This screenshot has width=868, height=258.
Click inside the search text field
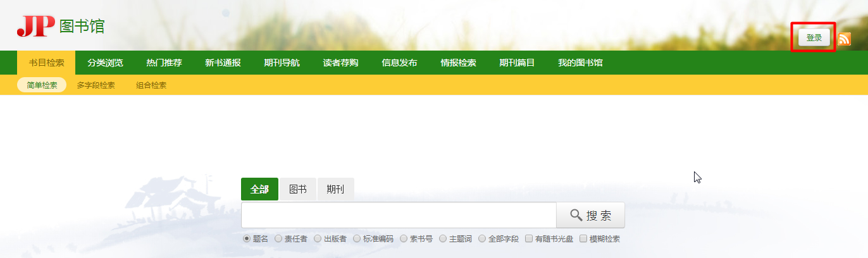click(x=399, y=215)
